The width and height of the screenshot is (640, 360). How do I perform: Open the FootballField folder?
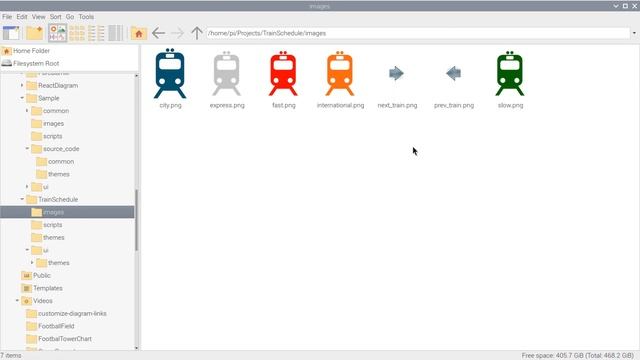(51, 326)
